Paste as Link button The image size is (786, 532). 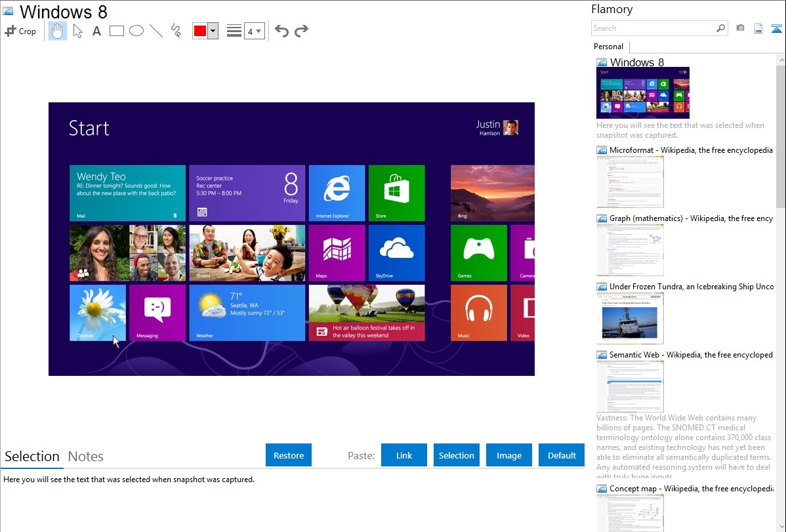tap(404, 455)
